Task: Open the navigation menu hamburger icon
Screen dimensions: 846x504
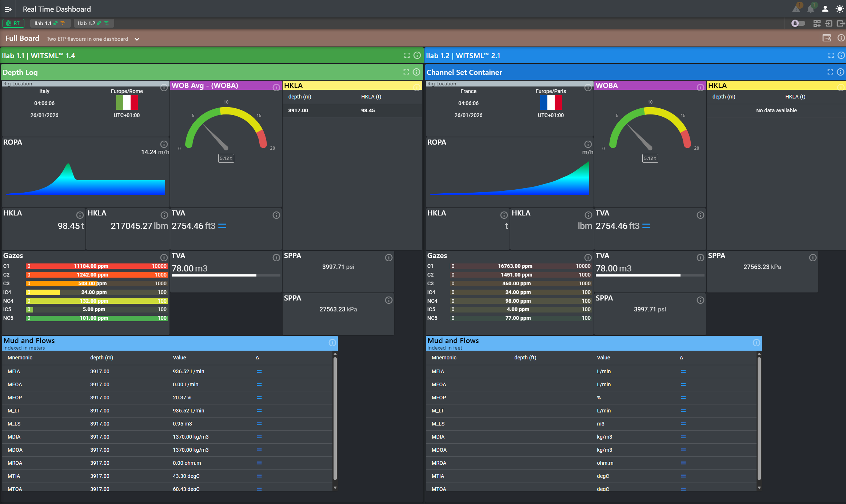Action: (x=8, y=9)
